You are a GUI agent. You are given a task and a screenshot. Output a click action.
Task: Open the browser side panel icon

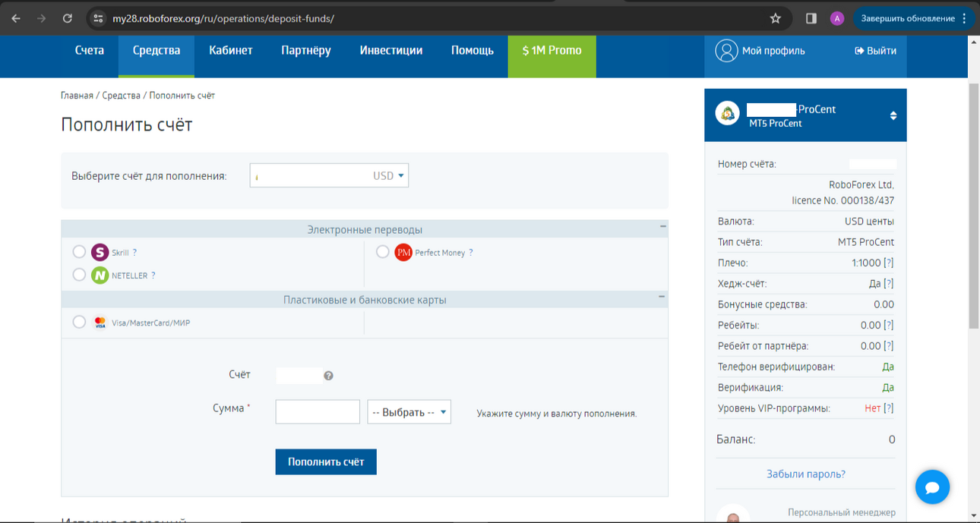point(811,18)
